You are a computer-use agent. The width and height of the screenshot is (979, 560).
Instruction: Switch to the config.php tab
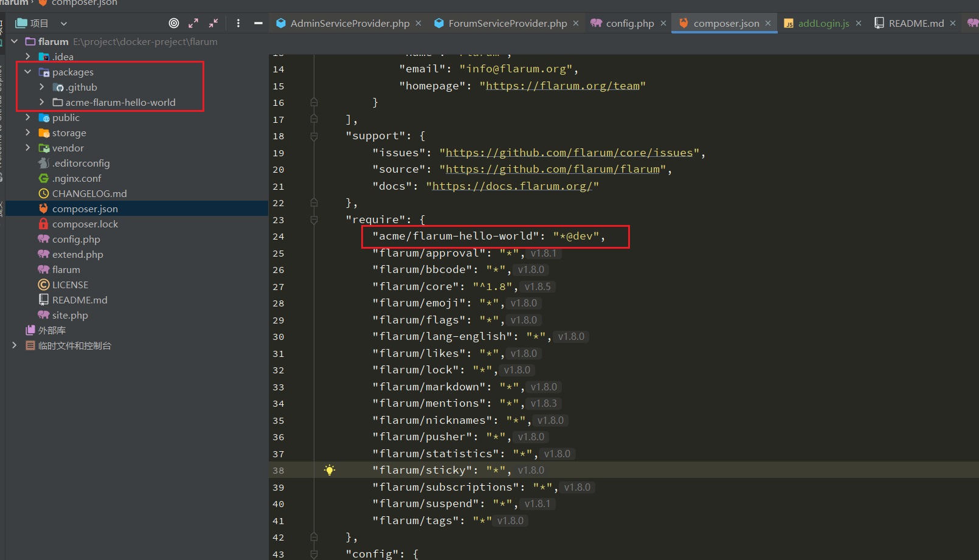click(630, 23)
